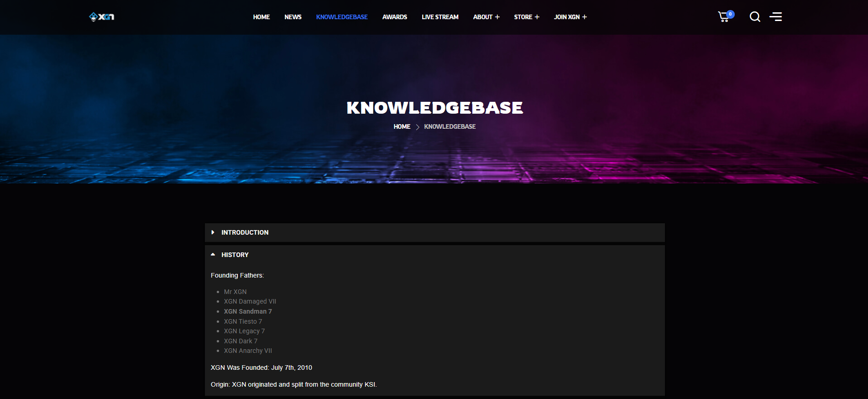The height and width of the screenshot is (399, 868).
Task: Click the XGN logo in the header
Action: (101, 17)
